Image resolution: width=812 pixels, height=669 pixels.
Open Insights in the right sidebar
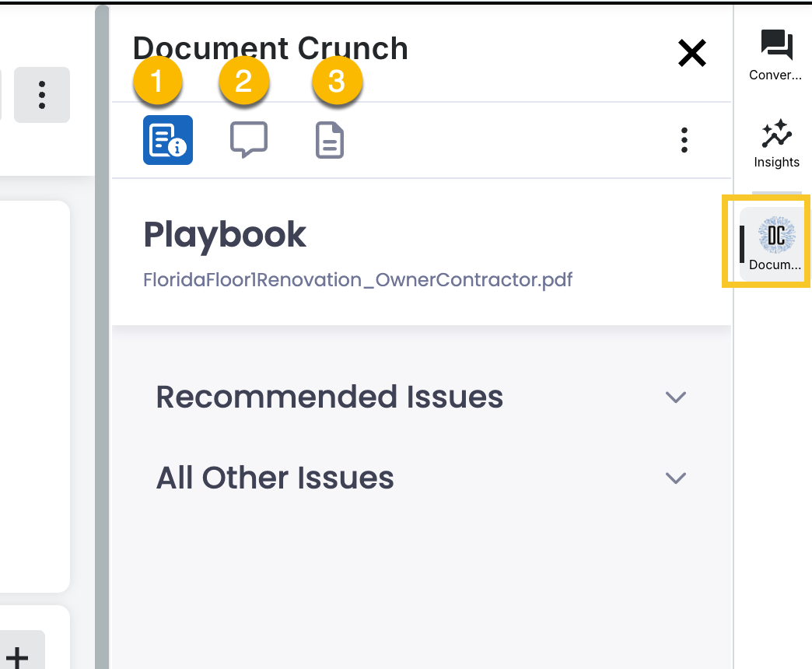tap(776, 144)
